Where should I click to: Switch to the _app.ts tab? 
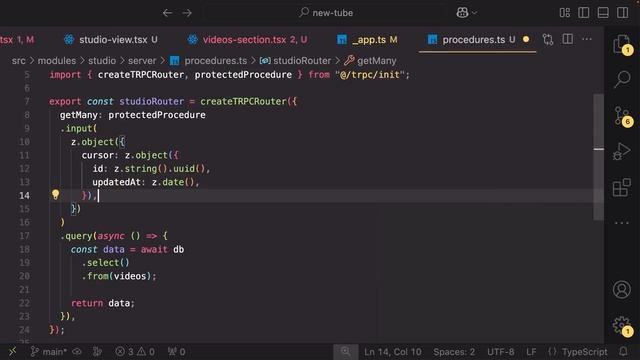coord(367,40)
